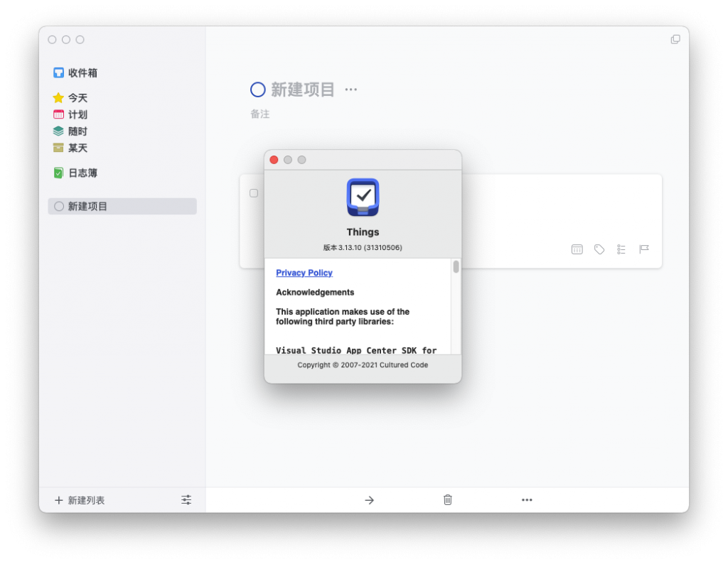
Task: Click the blue inbox icon in sidebar
Action: 58,73
